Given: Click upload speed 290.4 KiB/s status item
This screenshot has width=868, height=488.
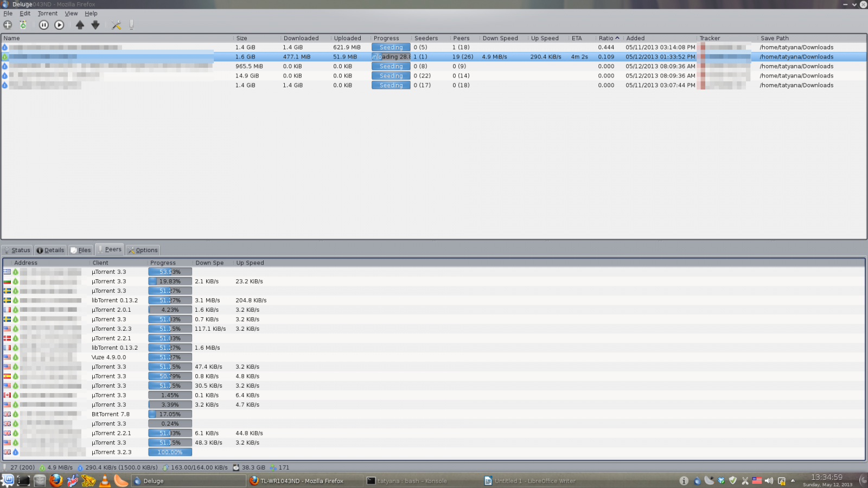Looking at the screenshot, I should [x=117, y=467].
